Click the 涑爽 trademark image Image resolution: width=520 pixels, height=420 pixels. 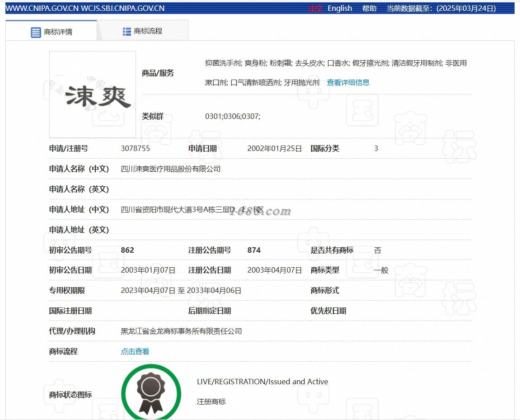tap(93, 94)
